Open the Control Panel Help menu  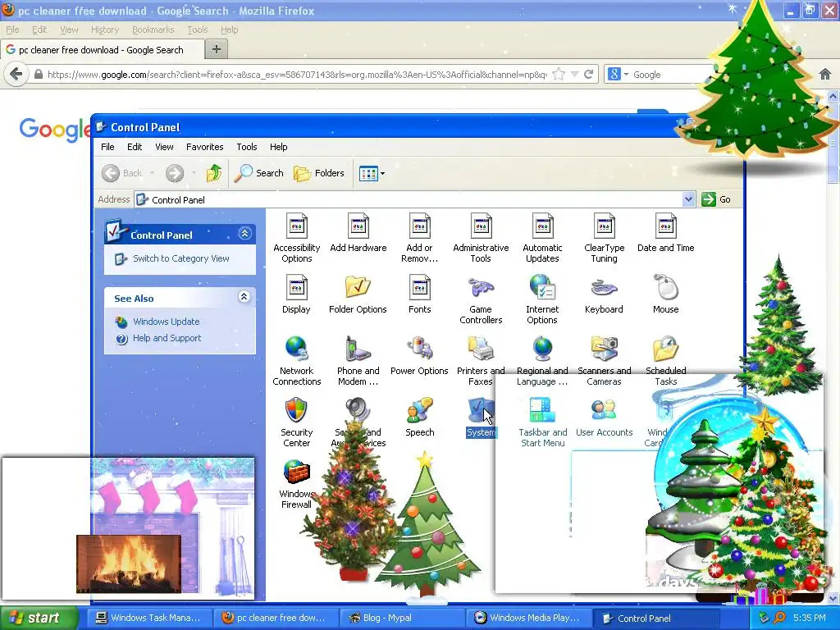tap(279, 147)
